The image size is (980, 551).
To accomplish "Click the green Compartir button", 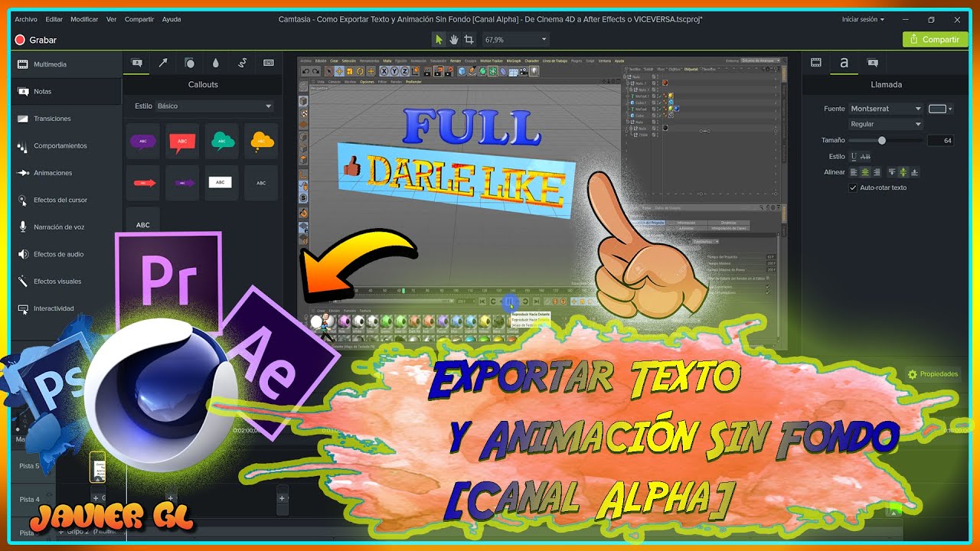I will coord(934,39).
